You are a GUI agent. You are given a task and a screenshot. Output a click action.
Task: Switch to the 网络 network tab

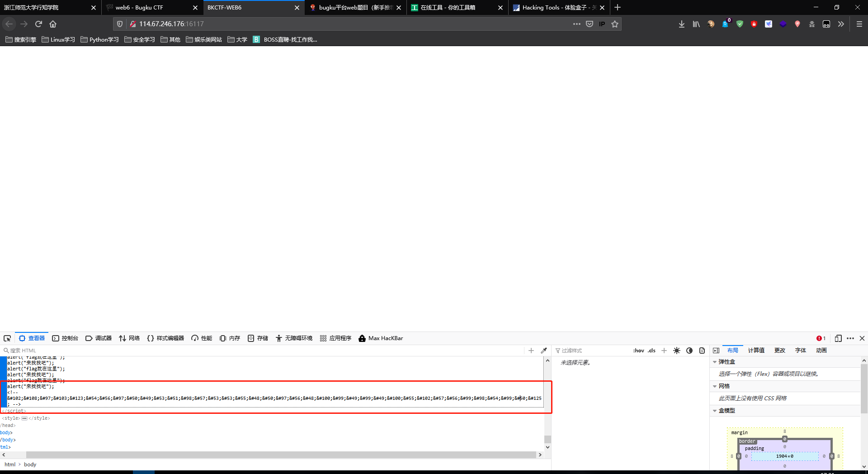[x=129, y=338]
